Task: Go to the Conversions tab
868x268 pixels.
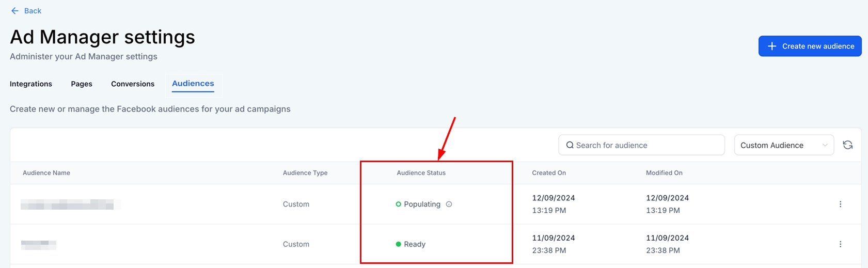Action: pyautogui.click(x=133, y=84)
